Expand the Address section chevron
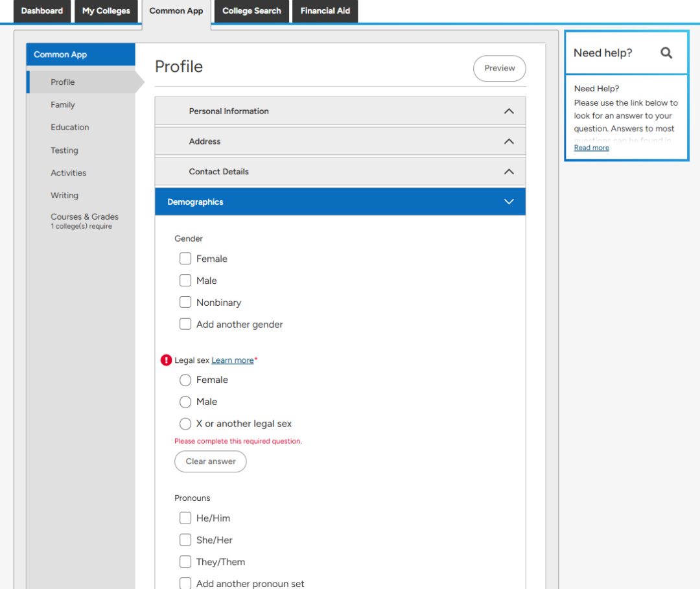700x589 pixels. pyautogui.click(x=509, y=141)
